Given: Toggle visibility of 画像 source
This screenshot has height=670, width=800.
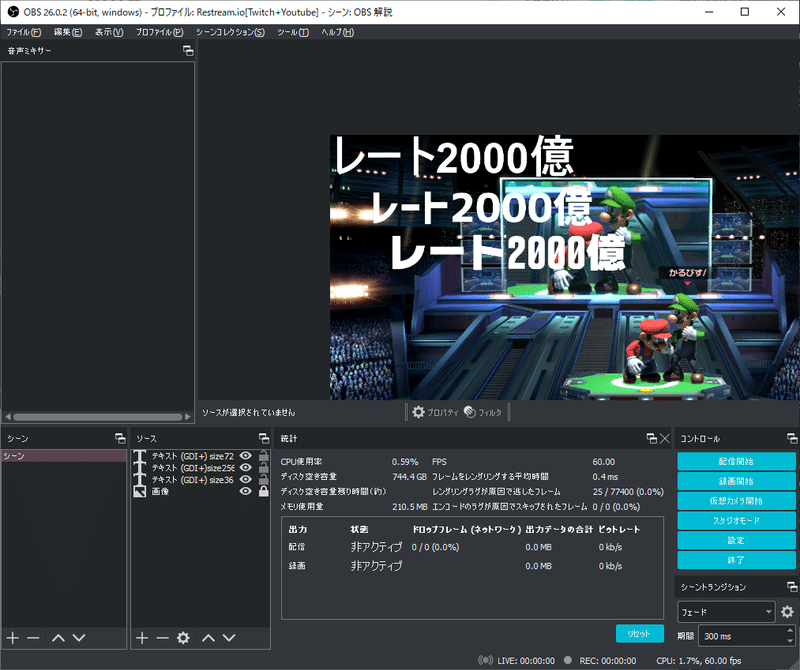Looking at the screenshot, I should pyautogui.click(x=246, y=491).
